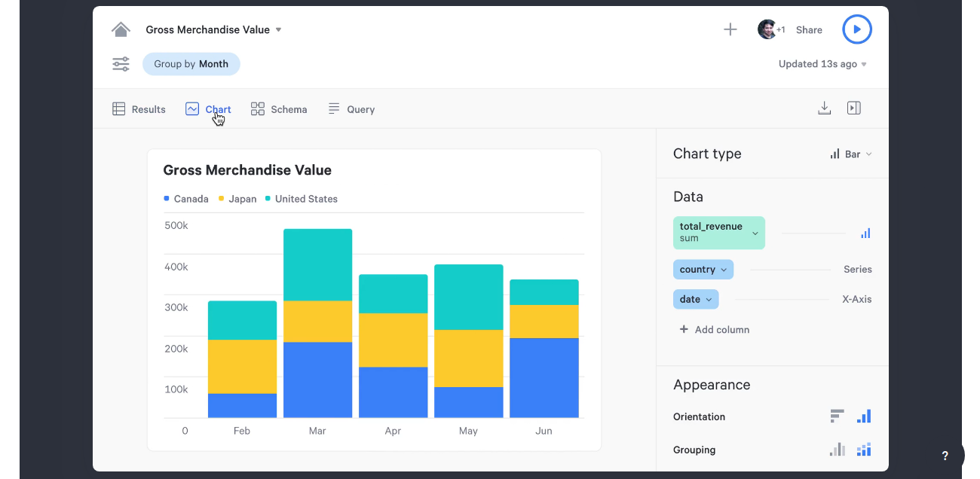Click the Canada blue legend swatch

(167, 199)
